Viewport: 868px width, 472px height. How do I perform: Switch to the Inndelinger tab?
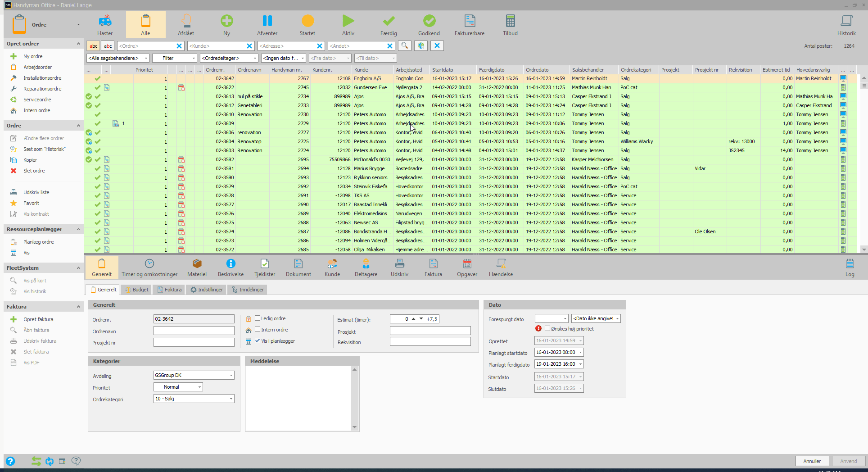(248, 290)
